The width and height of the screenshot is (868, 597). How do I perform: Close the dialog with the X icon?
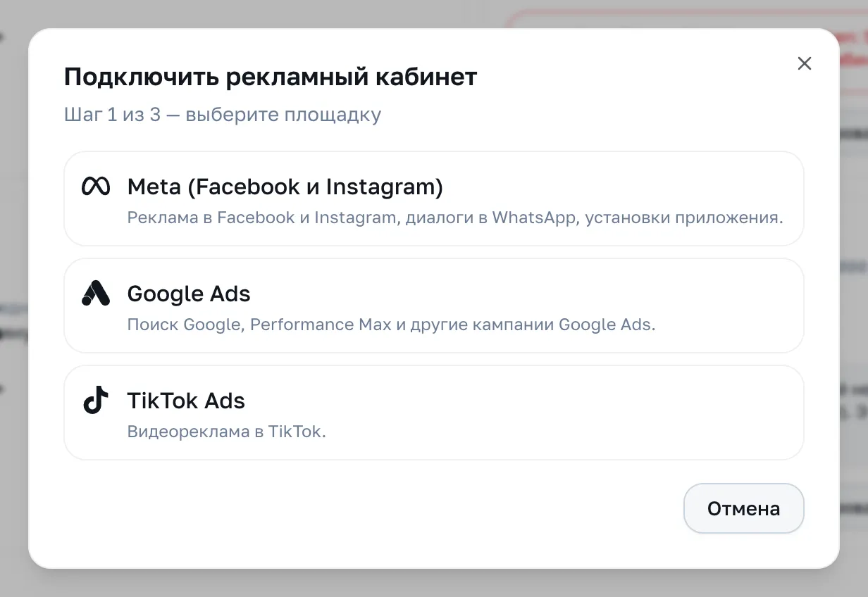[x=804, y=63]
